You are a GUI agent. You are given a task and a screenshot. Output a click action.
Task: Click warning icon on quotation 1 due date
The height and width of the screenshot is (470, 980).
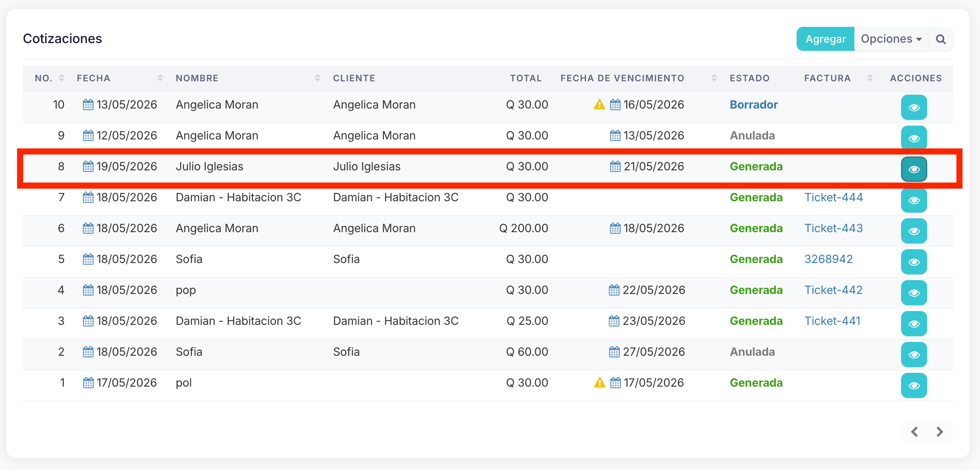coord(599,383)
